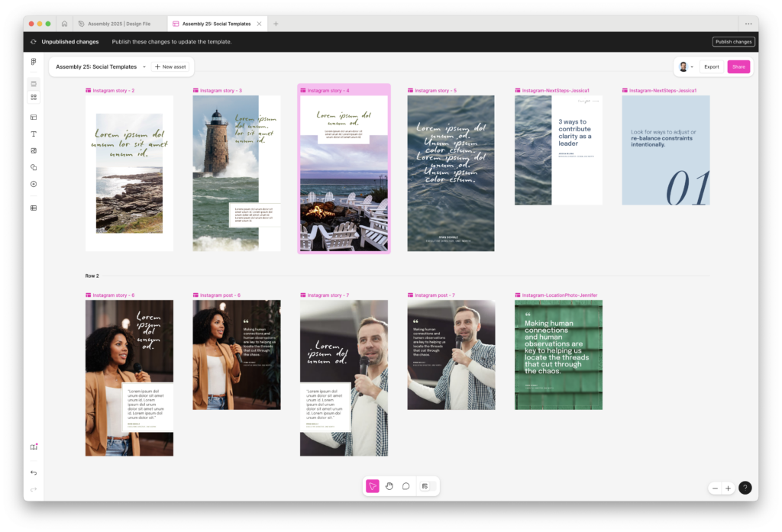Select the pink cursor Select tool
Image resolution: width=782 pixels, height=532 pixels.
(373, 485)
